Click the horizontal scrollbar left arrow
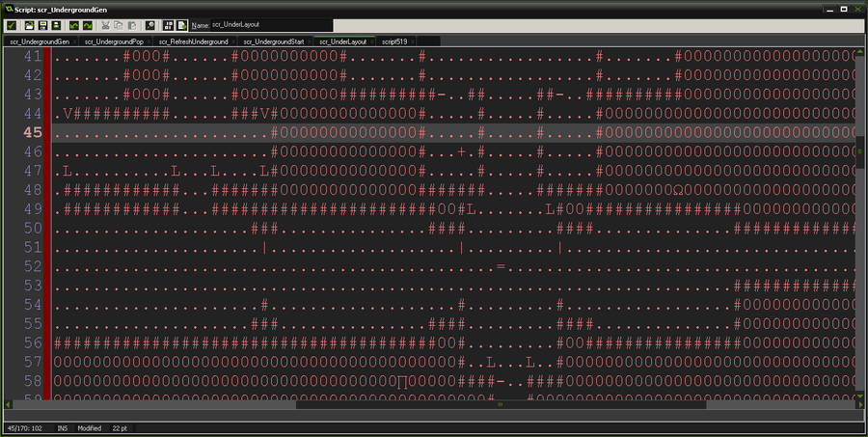The height and width of the screenshot is (437, 868). coord(8,405)
